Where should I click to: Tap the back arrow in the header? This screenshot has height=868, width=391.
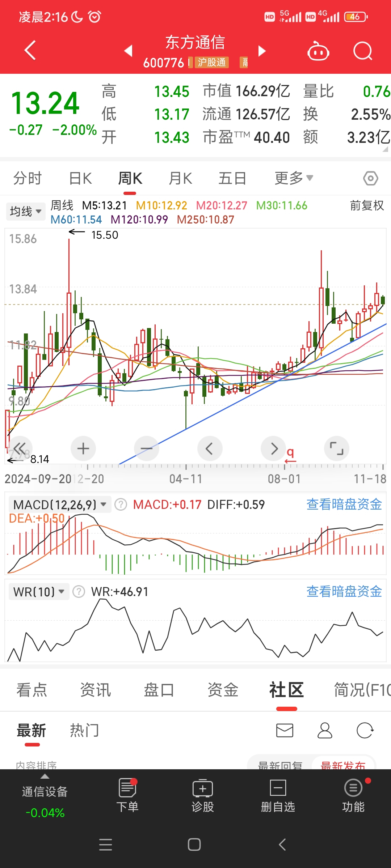(x=30, y=50)
